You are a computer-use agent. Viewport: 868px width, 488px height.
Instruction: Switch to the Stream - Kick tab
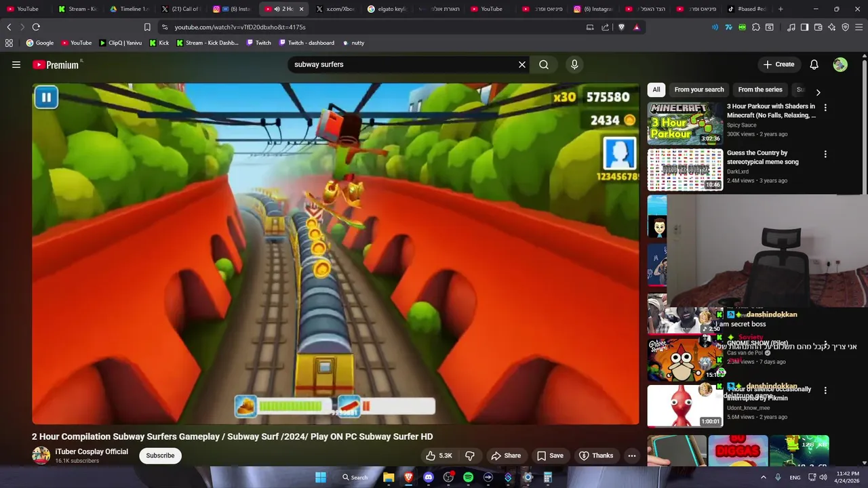pos(77,9)
